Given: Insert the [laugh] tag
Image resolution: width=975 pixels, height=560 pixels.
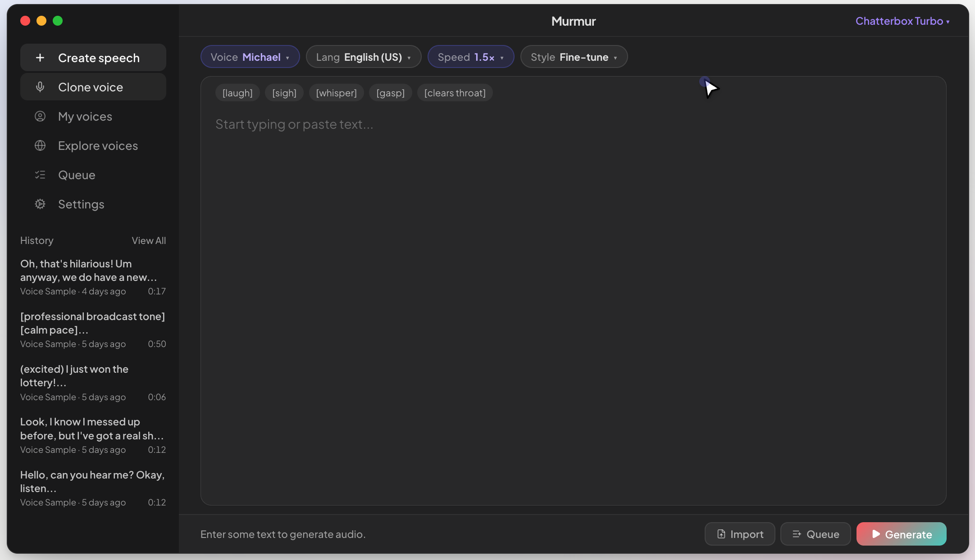Looking at the screenshot, I should pos(237,93).
